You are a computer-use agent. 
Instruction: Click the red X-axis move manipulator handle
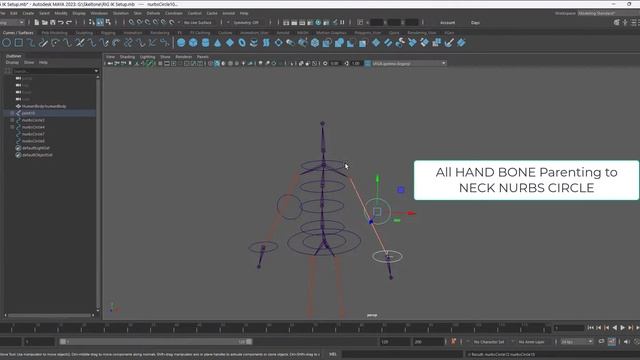pyautogui.click(x=411, y=213)
